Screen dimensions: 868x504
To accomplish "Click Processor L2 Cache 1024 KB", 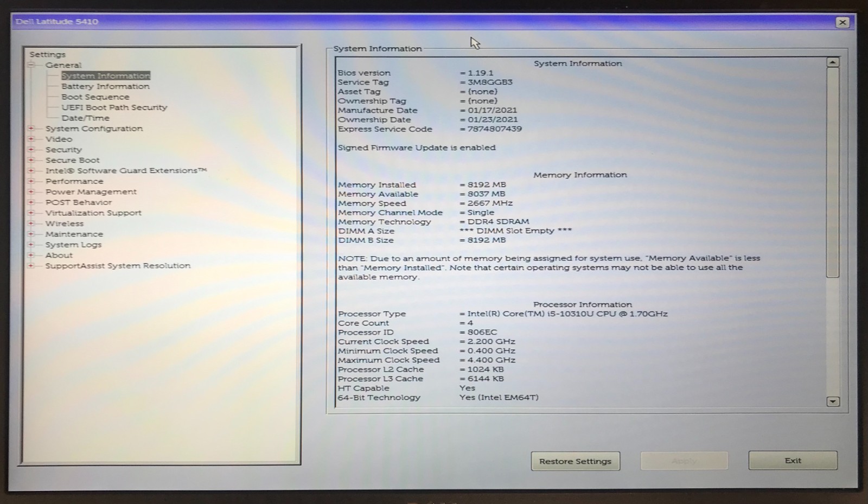I will (486, 369).
